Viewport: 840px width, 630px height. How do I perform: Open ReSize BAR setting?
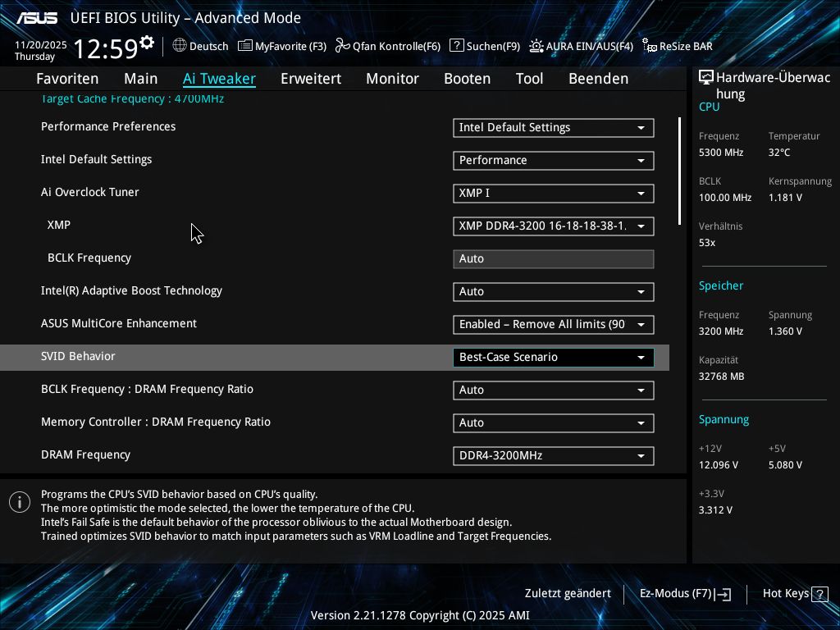[x=677, y=46]
